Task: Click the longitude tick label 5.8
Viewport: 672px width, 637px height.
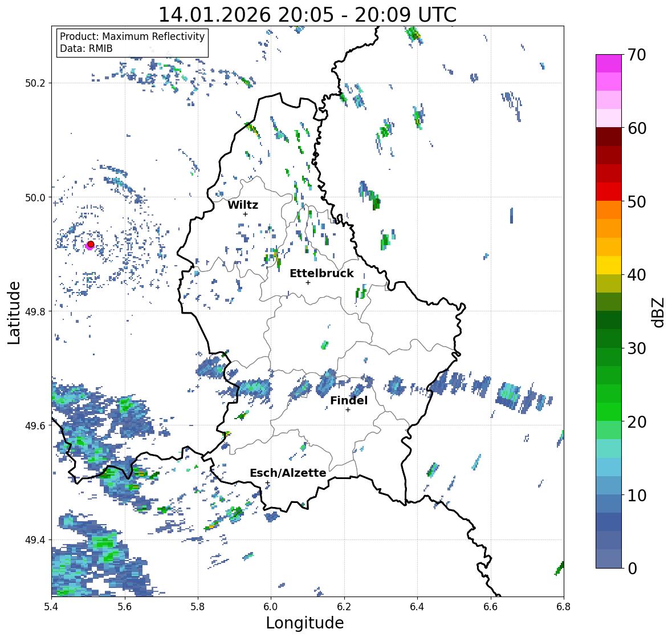Action: 198,606
